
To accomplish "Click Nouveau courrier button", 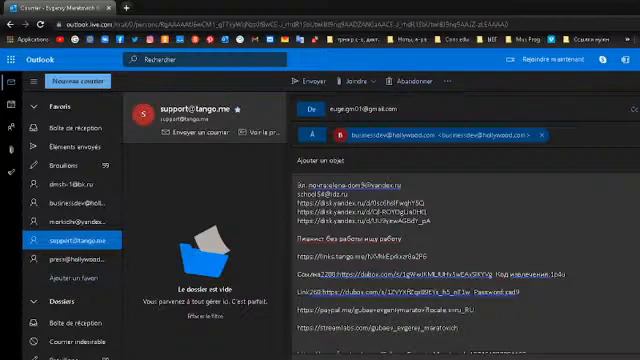I will click(78, 81).
